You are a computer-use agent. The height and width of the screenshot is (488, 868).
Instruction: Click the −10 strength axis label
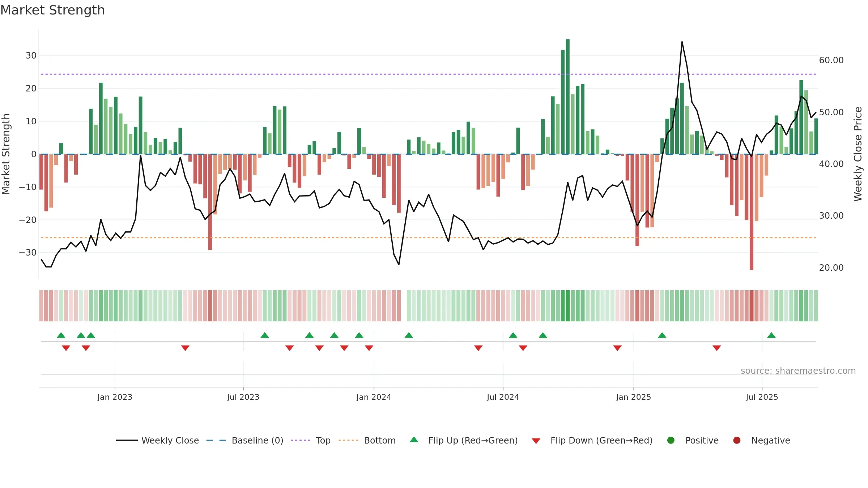click(28, 187)
